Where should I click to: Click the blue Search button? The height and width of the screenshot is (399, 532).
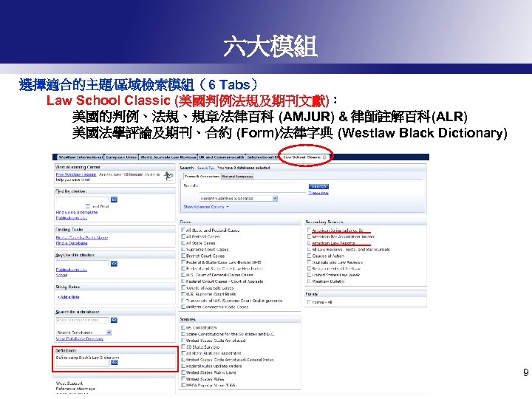[318, 187]
